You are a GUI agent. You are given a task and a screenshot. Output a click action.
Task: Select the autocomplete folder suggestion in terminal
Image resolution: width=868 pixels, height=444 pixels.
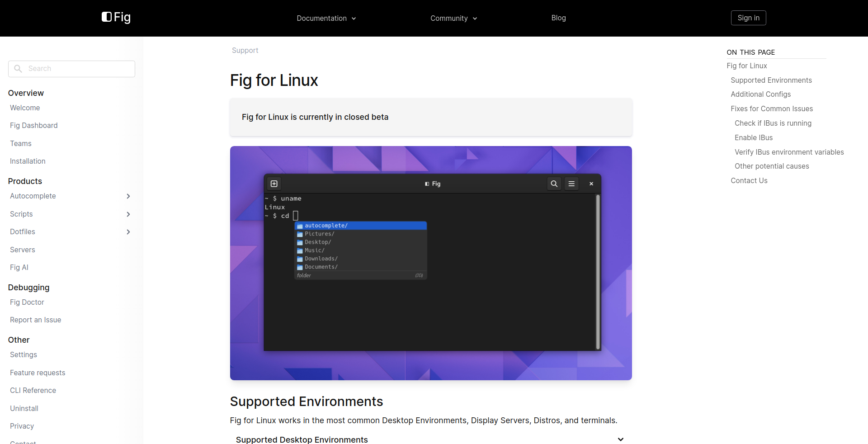[360, 226]
